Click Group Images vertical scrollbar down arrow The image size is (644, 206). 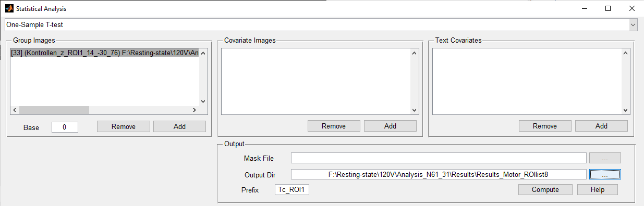point(203,101)
